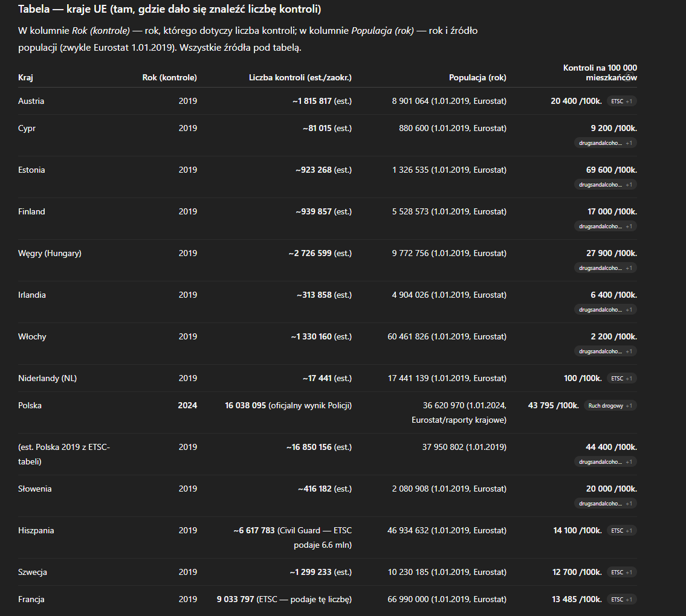This screenshot has height=616, width=686.
Task: Open the Węgry (Hungary) row source chip
Action: (x=605, y=268)
